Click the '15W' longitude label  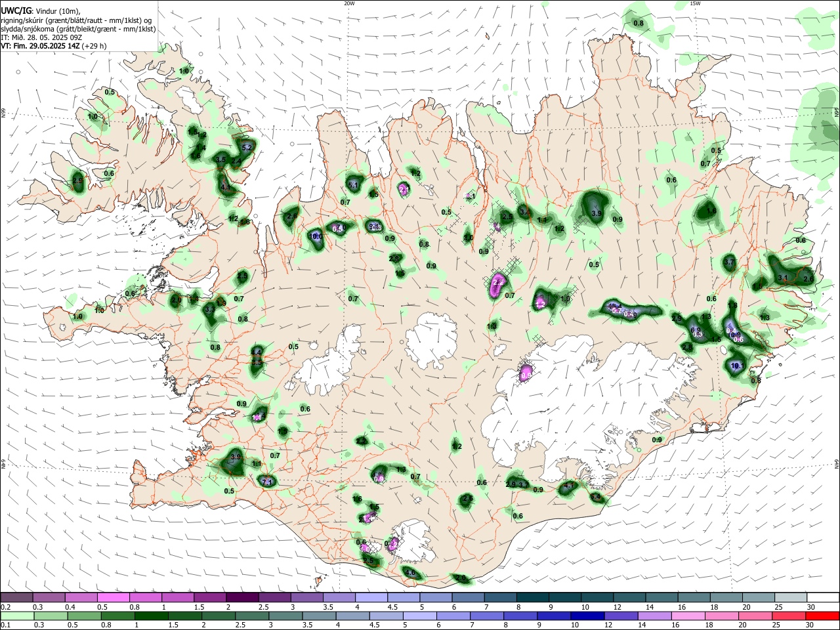pyautogui.click(x=695, y=3)
